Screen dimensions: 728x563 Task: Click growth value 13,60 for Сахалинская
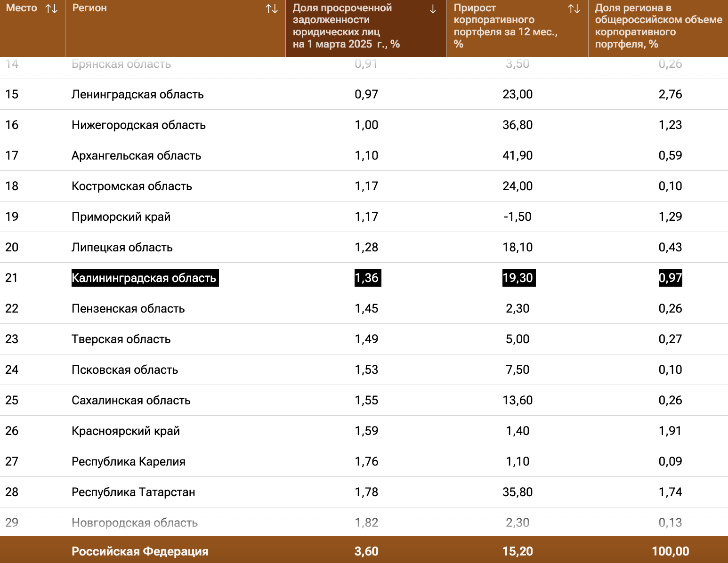[518, 400]
